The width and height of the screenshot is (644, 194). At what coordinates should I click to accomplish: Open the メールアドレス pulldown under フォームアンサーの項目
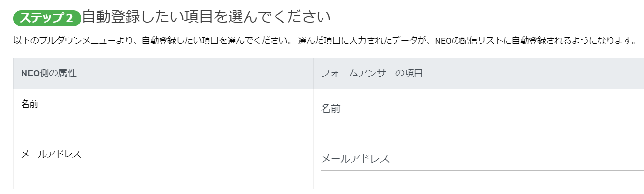coord(483,159)
